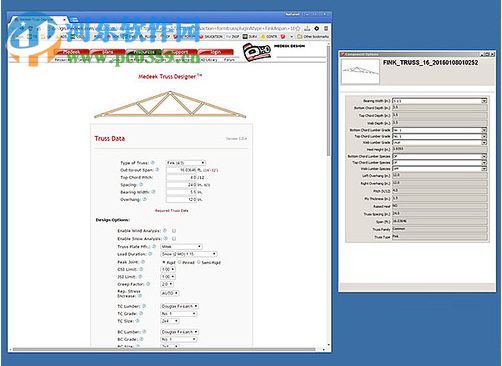Click the Medeek Design logo
The height and width of the screenshot is (366, 502).
tap(257, 52)
